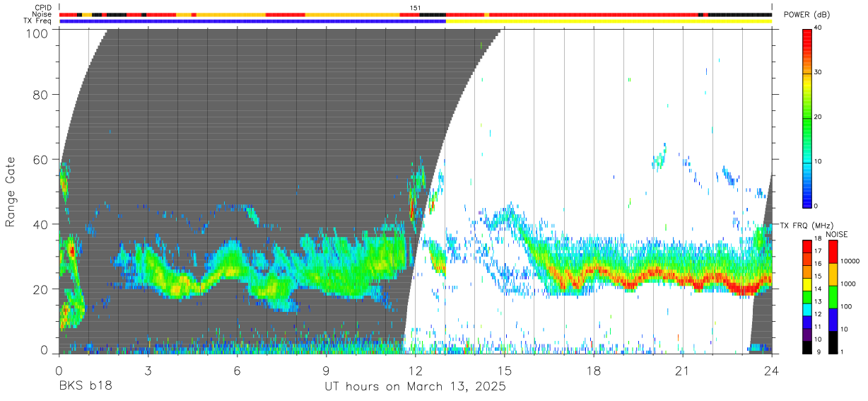Click the 0 tick on UT hours axis
This screenshot has height=401, width=868.
[x=59, y=370]
